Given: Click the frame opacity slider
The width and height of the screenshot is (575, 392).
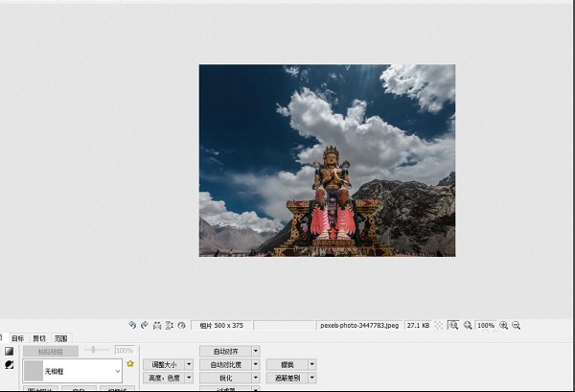Looking at the screenshot, I should [97, 350].
